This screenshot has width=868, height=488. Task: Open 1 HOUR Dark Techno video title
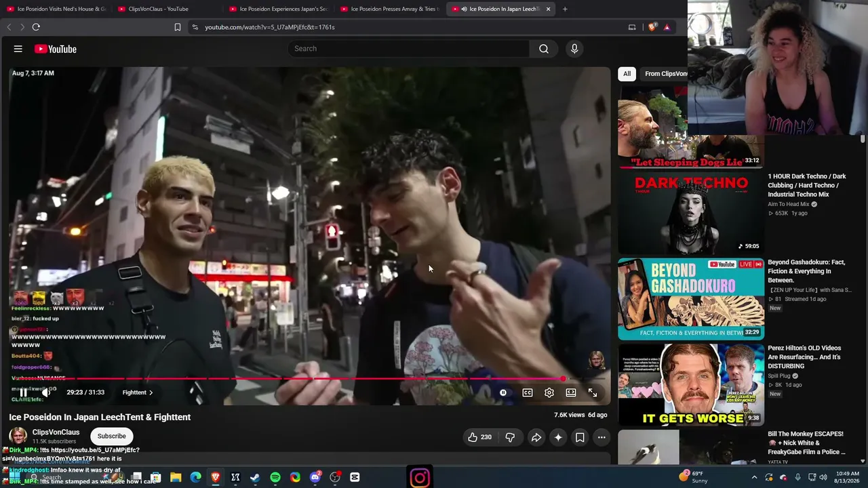click(807, 185)
